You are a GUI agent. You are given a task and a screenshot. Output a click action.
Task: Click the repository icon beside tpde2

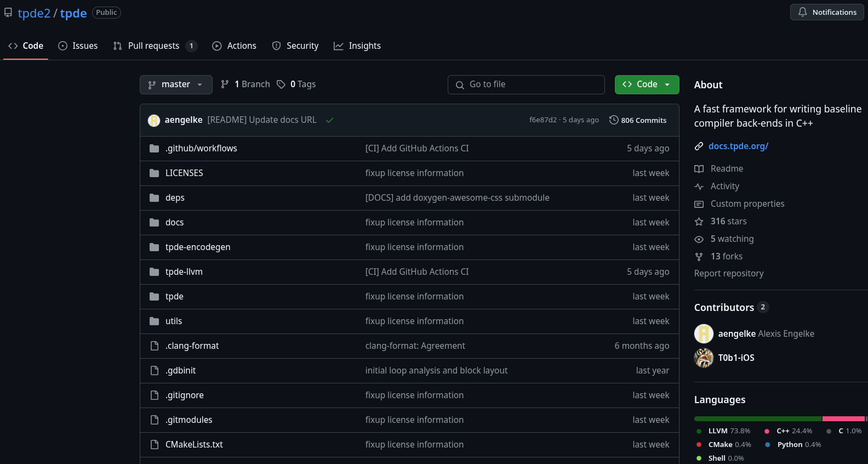point(8,13)
